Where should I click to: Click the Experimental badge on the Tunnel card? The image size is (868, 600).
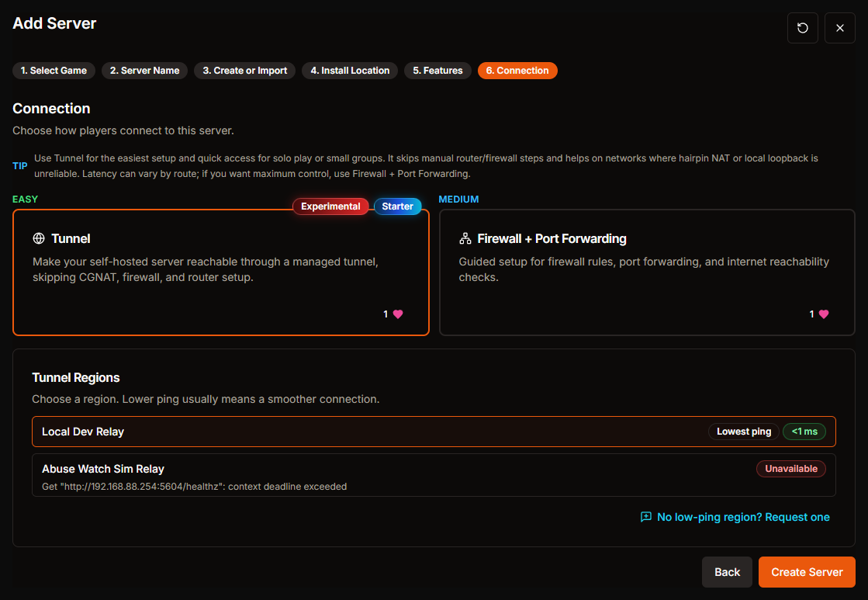pos(330,206)
